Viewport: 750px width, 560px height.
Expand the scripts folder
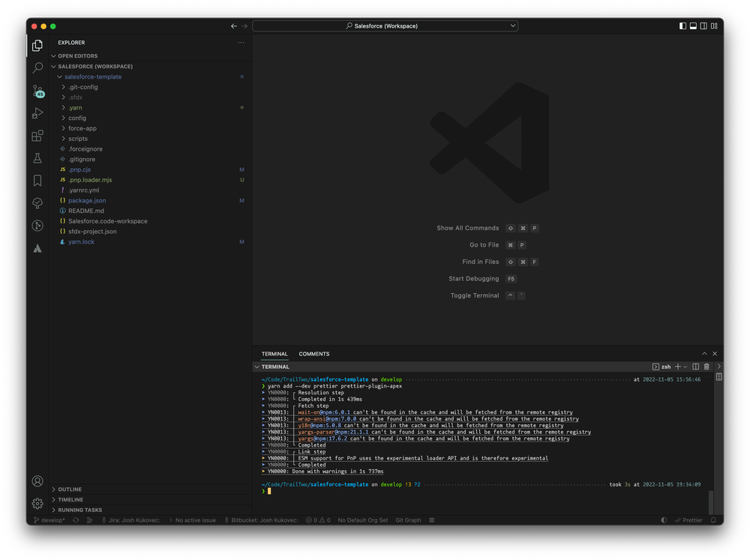[151, 139]
